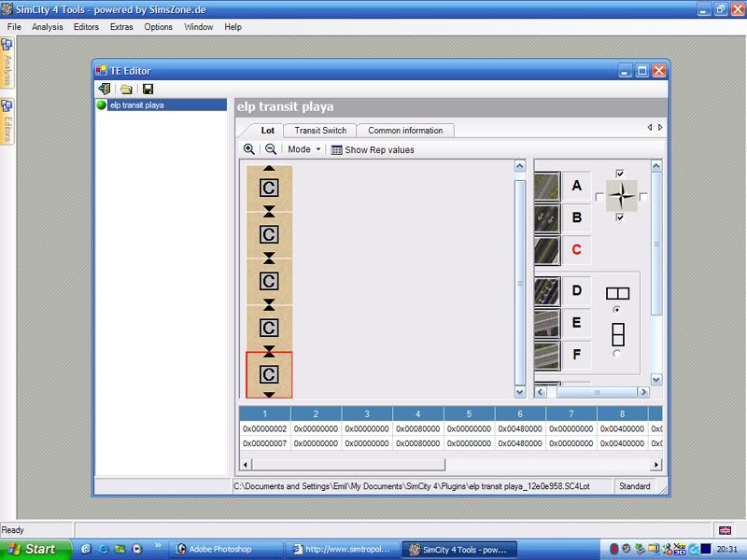Switch to Adobe Photoshop in the taskbar
This screenshot has height=560, width=747.
coord(226,549)
